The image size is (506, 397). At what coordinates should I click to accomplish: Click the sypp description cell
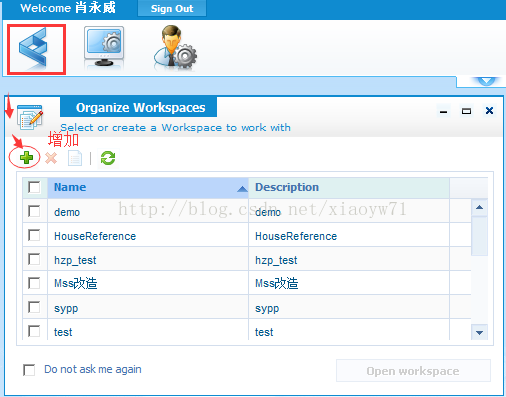349,307
